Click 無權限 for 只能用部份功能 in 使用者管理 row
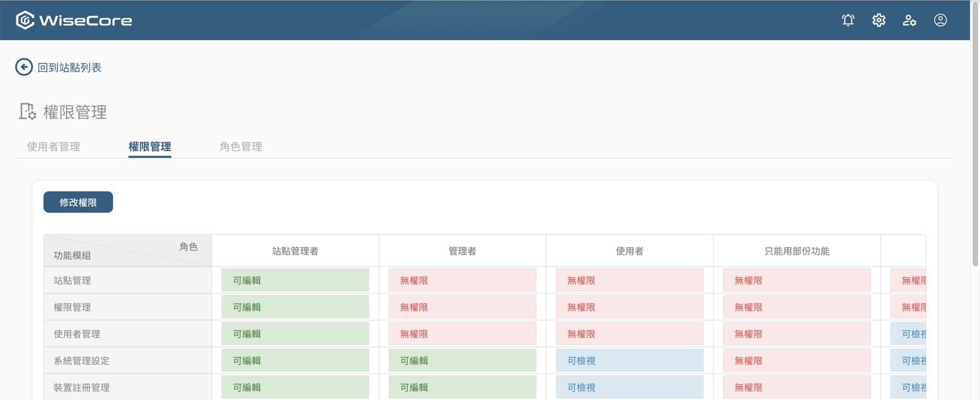980x400 pixels. click(797, 334)
